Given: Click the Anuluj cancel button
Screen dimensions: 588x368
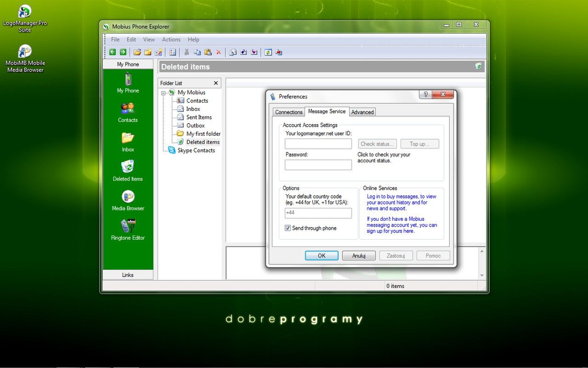Looking at the screenshot, I should pyautogui.click(x=359, y=256).
